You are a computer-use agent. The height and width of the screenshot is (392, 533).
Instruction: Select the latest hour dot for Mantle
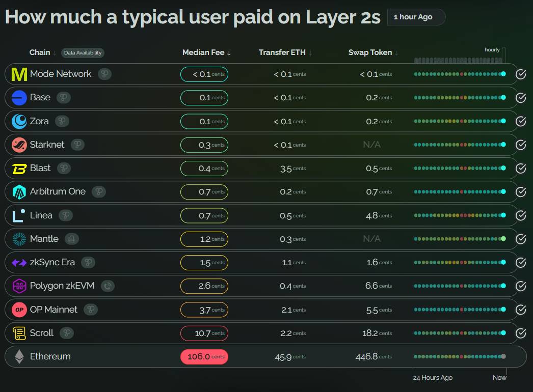[x=503, y=239]
